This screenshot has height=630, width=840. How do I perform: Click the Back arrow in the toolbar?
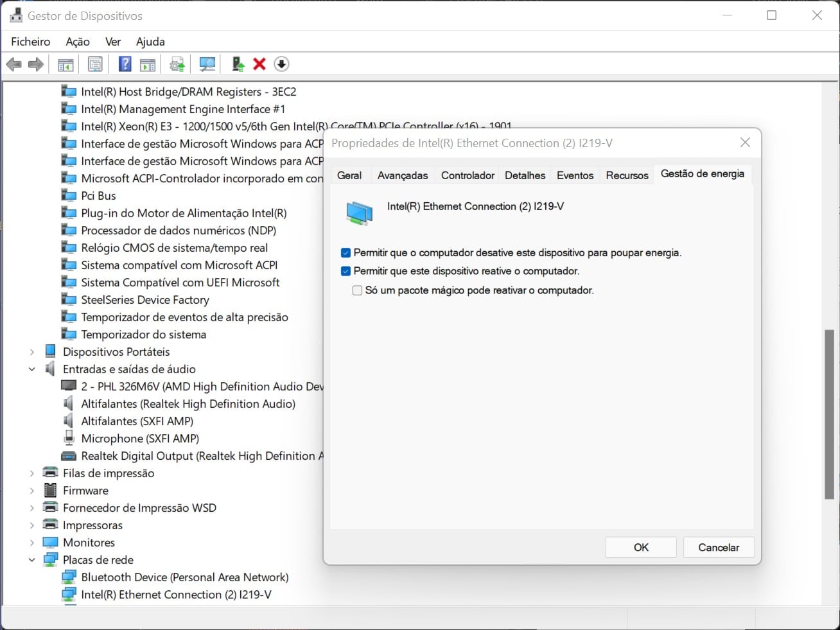[14, 64]
